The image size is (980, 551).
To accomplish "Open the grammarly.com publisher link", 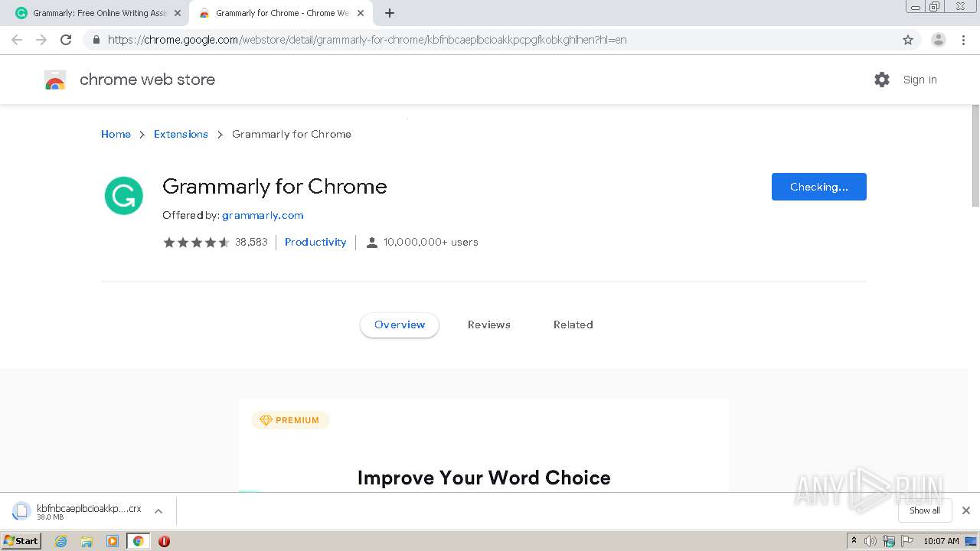I will (x=263, y=215).
